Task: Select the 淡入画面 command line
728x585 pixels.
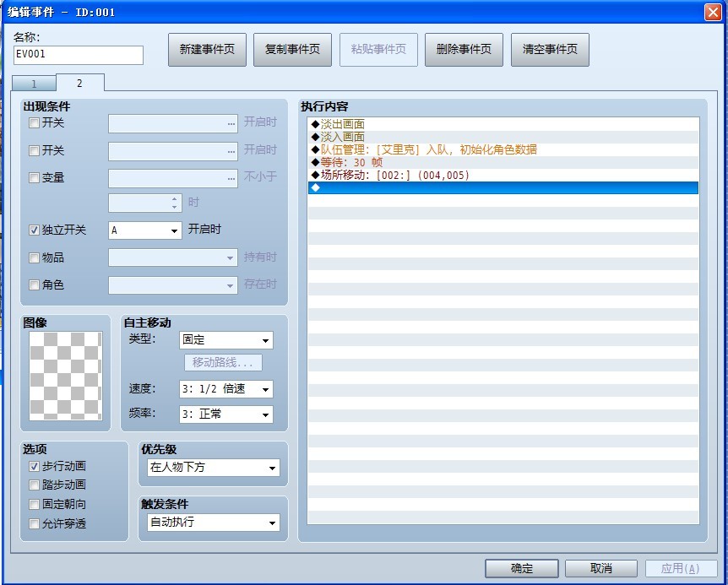Action: pos(503,137)
